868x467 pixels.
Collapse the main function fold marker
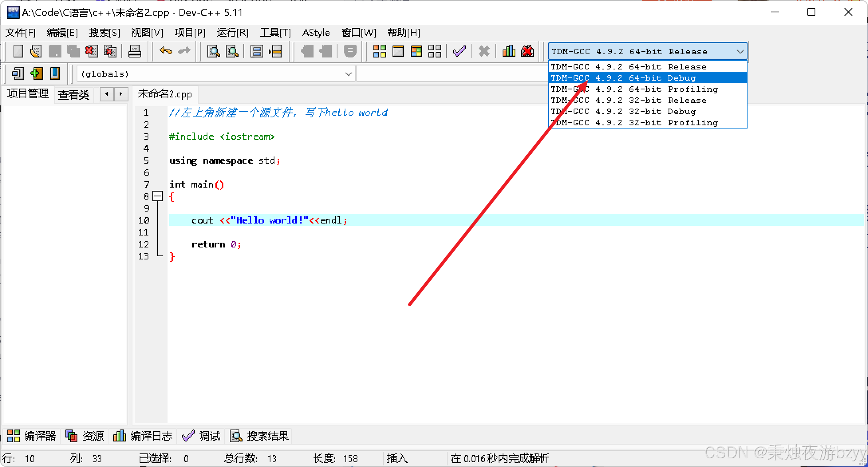point(158,196)
